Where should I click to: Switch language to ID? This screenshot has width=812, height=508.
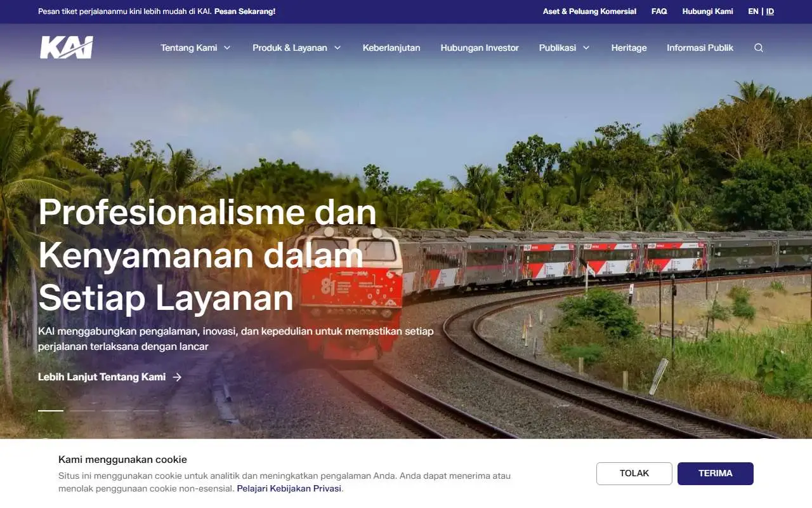(x=770, y=11)
